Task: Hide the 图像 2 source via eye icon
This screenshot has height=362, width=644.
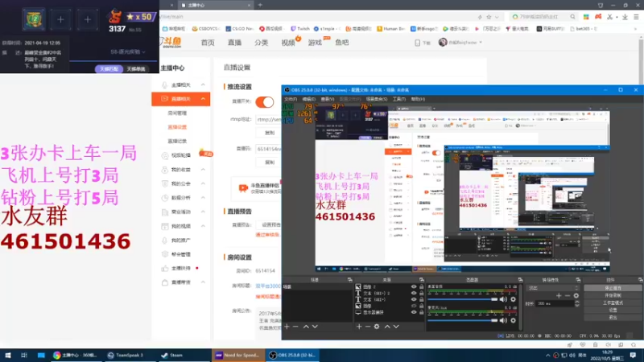Action: click(414, 287)
